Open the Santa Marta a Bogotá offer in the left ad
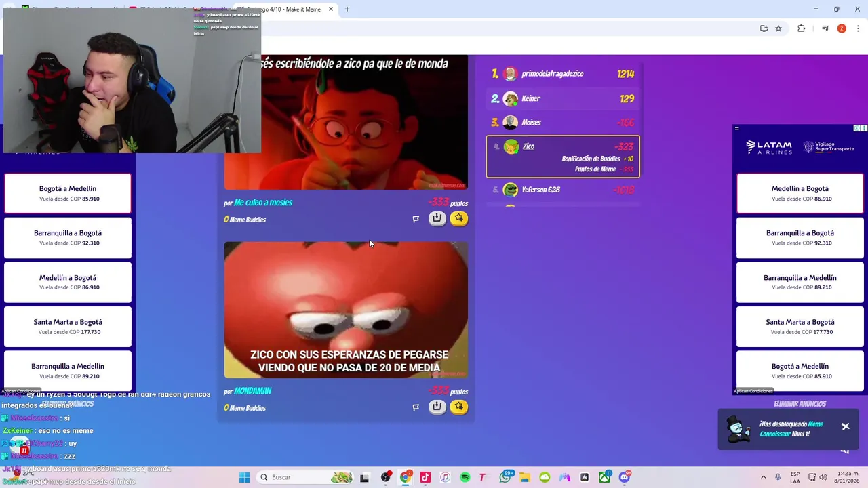Image resolution: width=868 pixels, height=488 pixels. pos(68,327)
